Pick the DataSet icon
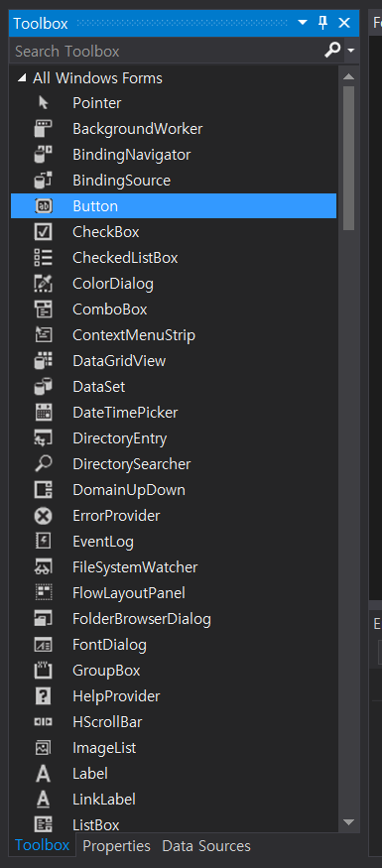 point(44,387)
